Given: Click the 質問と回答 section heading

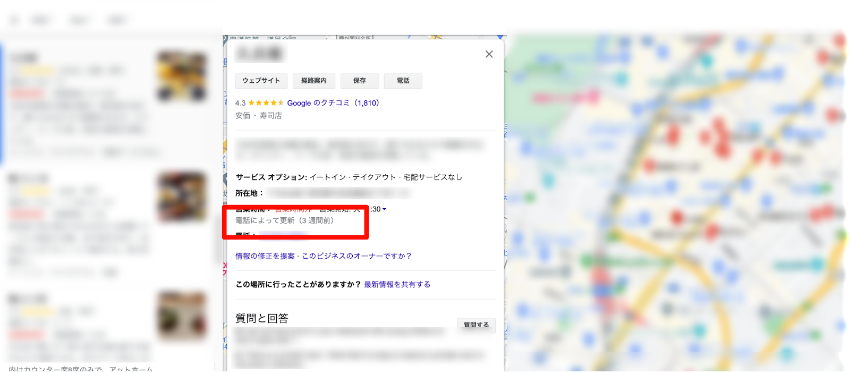Looking at the screenshot, I should 262,318.
